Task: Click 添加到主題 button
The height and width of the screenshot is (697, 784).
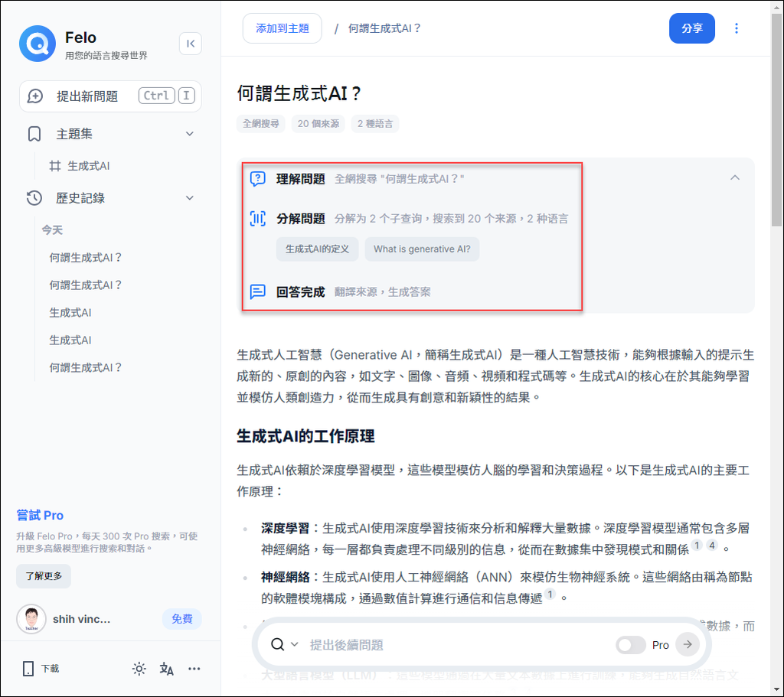Action: coord(283,28)
